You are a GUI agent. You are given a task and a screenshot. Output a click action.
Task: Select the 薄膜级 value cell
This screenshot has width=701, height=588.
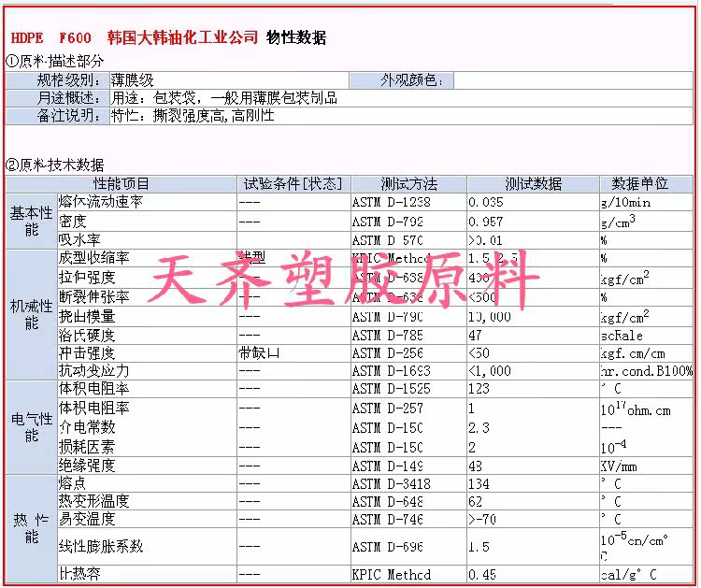tap(229, 80)
